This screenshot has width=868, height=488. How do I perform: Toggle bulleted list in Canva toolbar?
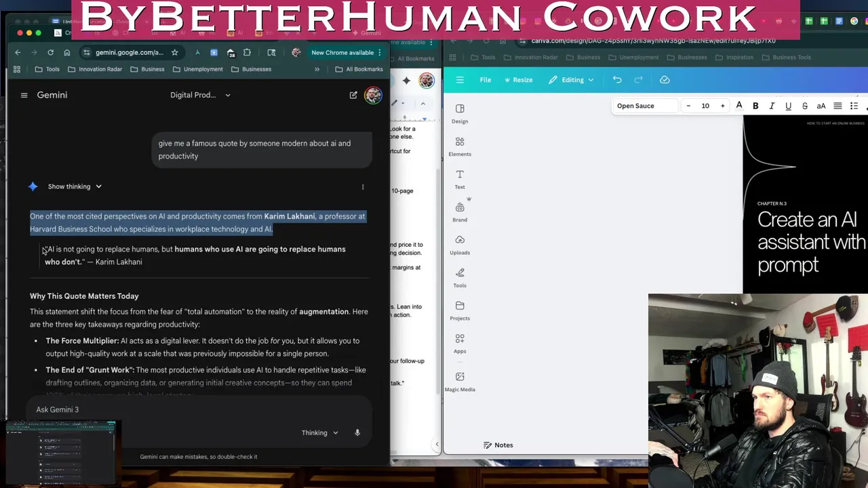coord(854,106)
